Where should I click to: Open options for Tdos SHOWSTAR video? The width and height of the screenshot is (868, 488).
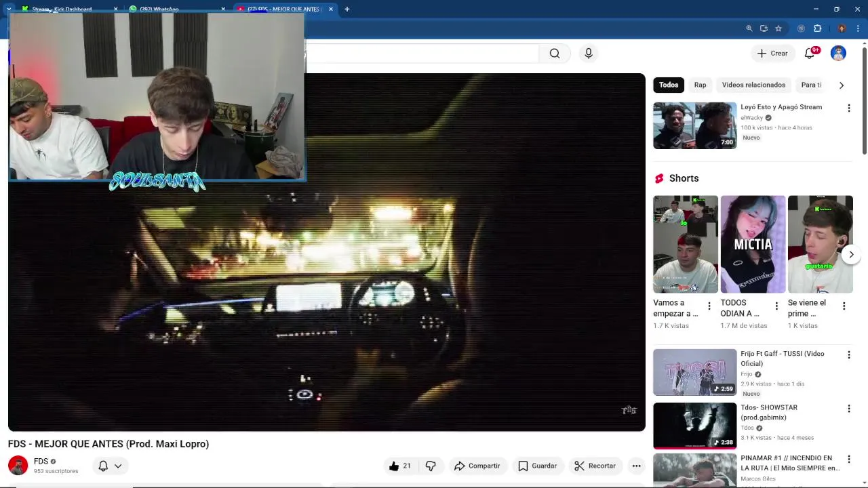coord(848,409)
